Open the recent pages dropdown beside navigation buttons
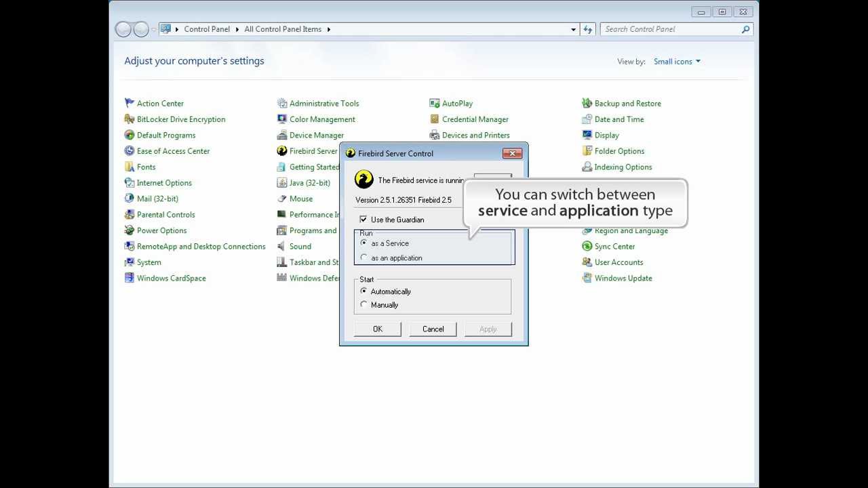 coord(154,29)
